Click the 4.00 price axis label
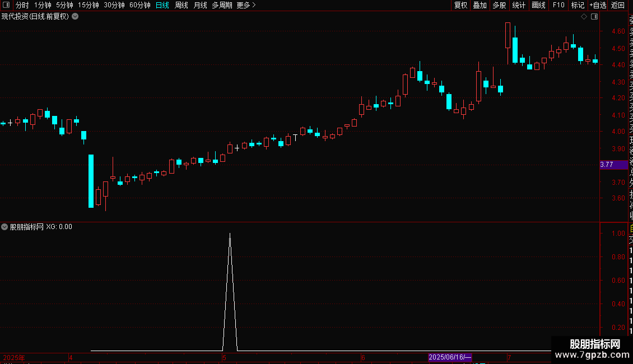The height and width of the screenshot is (364, 633). click(618, 132)
